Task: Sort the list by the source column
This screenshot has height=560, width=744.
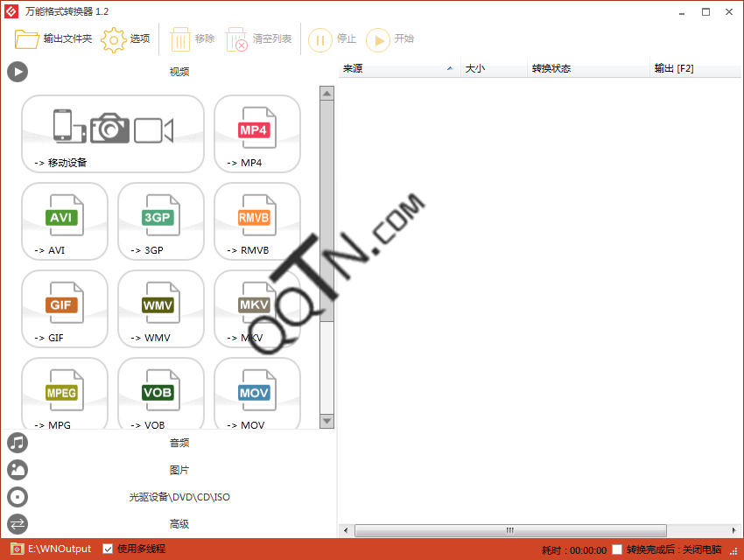Action: (398, 68)
